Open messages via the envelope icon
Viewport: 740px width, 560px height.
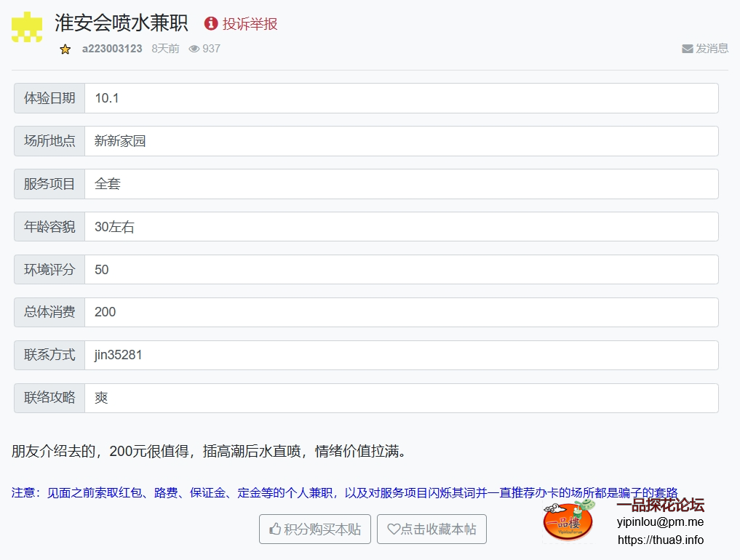tap(687, 49)
